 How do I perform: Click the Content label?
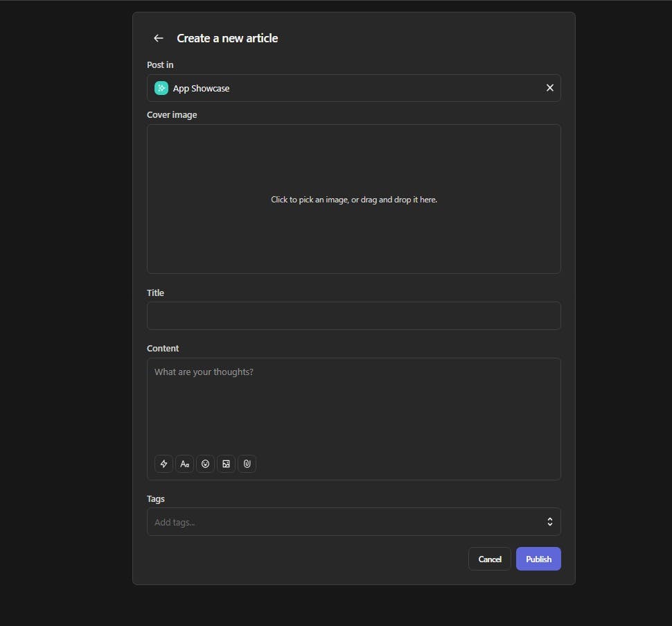click(x=163, y=349)
